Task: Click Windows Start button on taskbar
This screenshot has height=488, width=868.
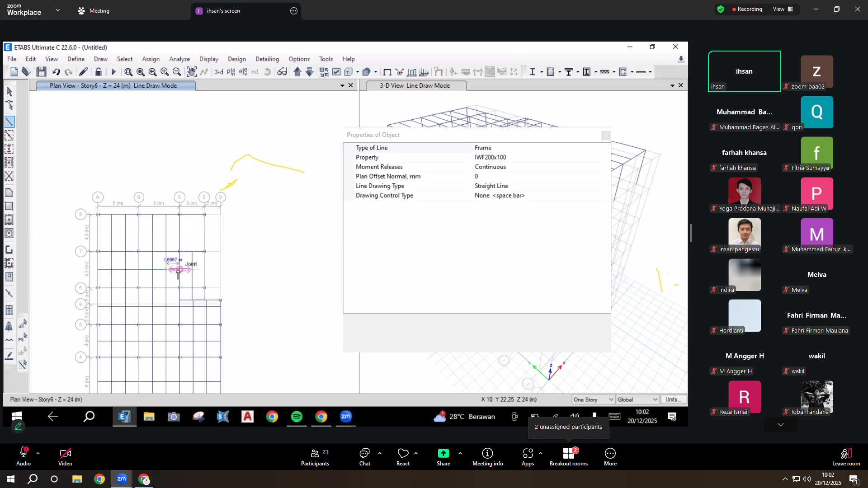Action: click(x=11, y=479)
